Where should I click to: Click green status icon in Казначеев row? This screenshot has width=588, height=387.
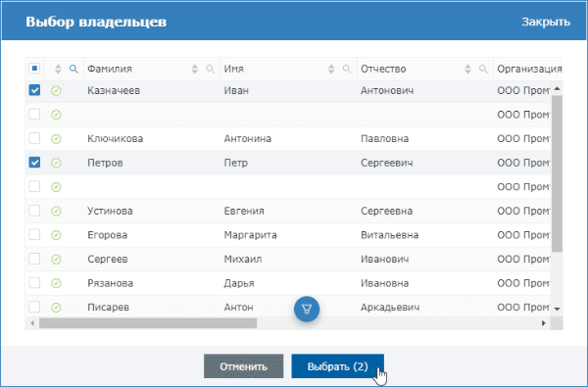[56, 91]
